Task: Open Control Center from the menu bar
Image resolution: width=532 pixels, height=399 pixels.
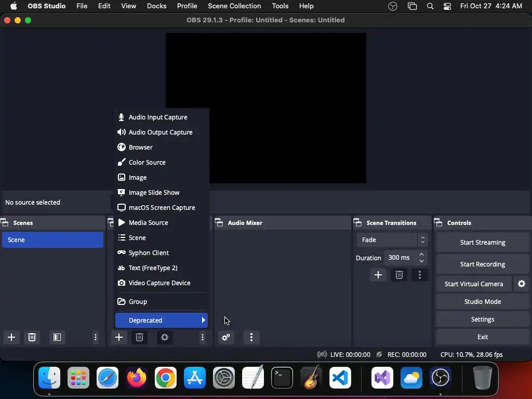Action: 447,6
